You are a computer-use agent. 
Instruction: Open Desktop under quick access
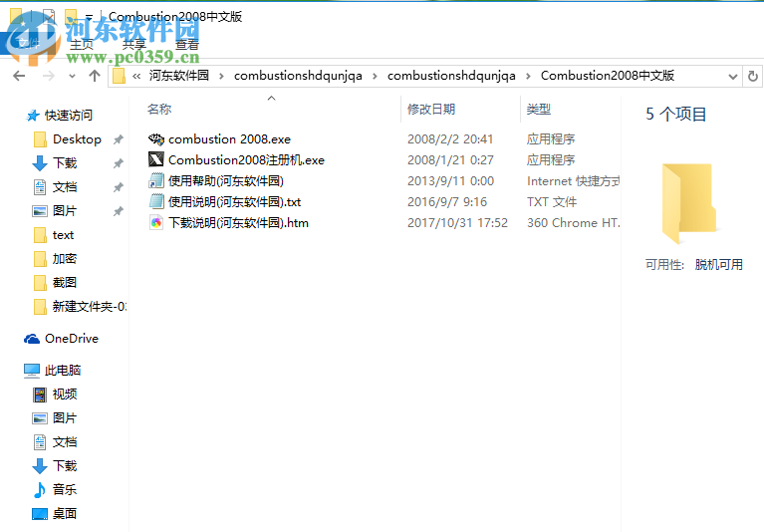[x=77, y=139]
